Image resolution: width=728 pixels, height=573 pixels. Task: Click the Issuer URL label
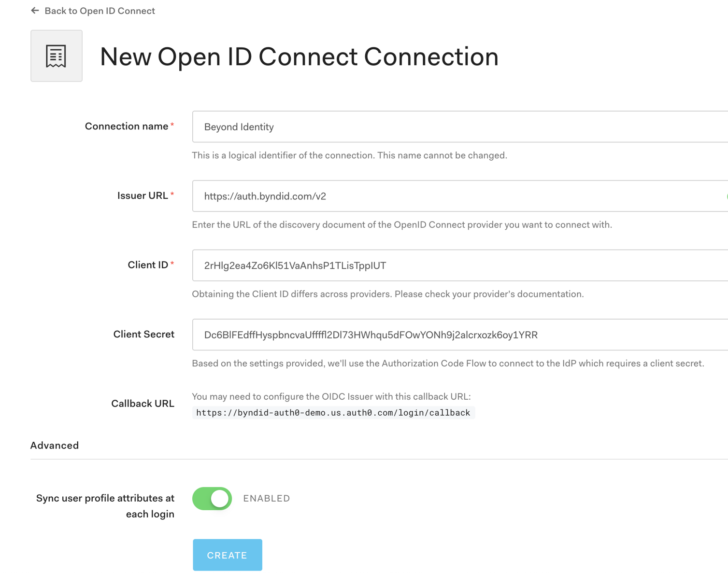coord(143,196)
